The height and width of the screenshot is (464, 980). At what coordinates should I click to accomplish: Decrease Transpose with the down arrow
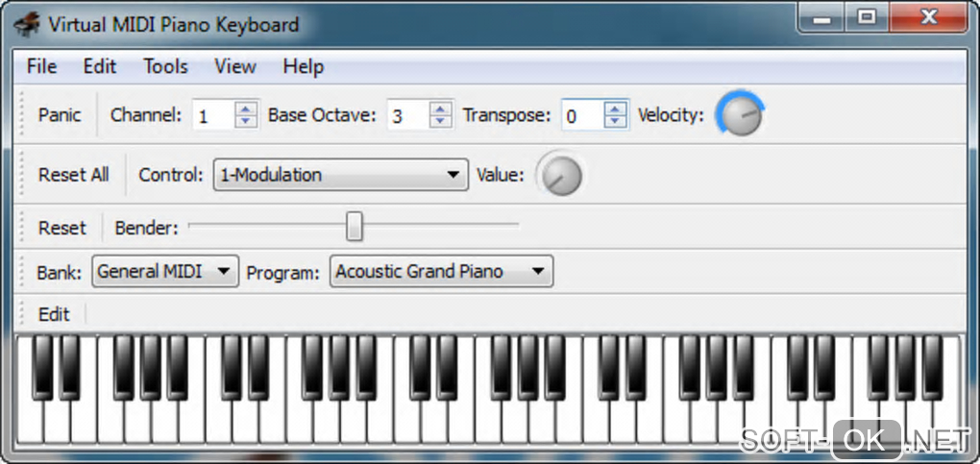(616, 121)
